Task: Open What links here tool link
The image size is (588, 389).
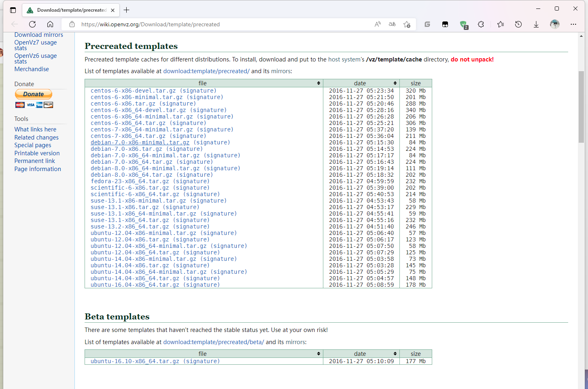Action: 35,129
